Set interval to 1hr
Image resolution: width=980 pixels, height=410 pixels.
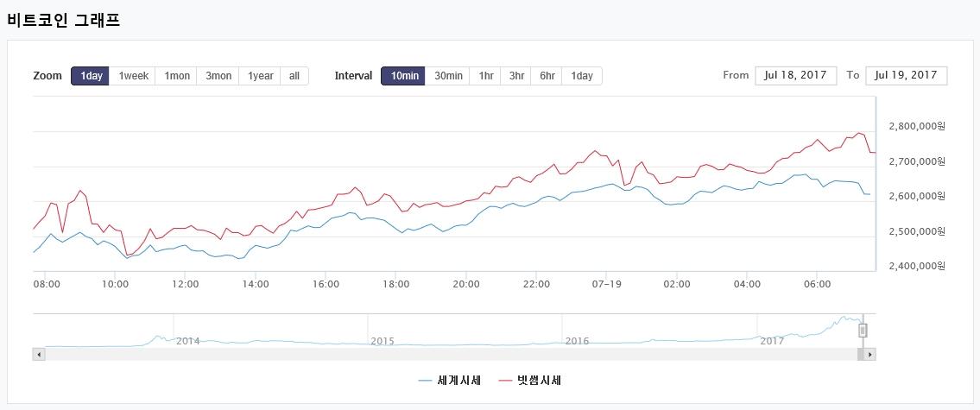[486, 76]
